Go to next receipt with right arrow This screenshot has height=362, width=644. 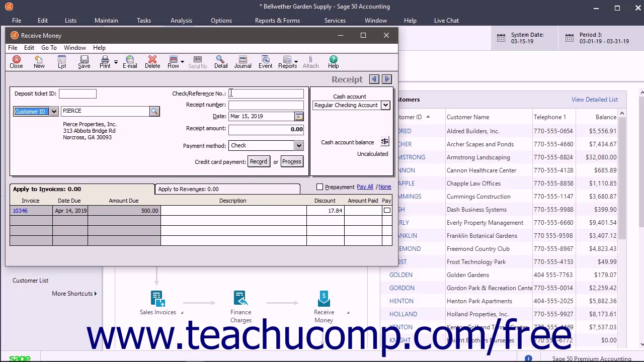387,79
